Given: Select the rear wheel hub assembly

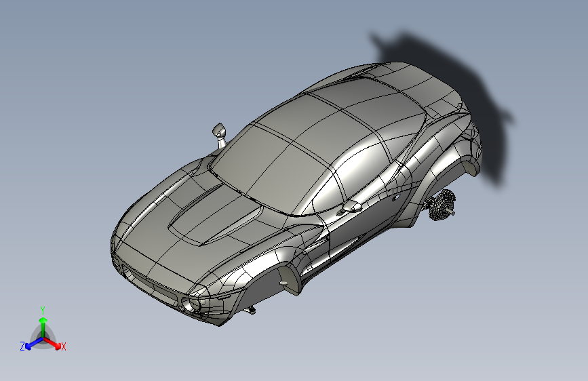Looking at the screenshot, I should (442, 205).
